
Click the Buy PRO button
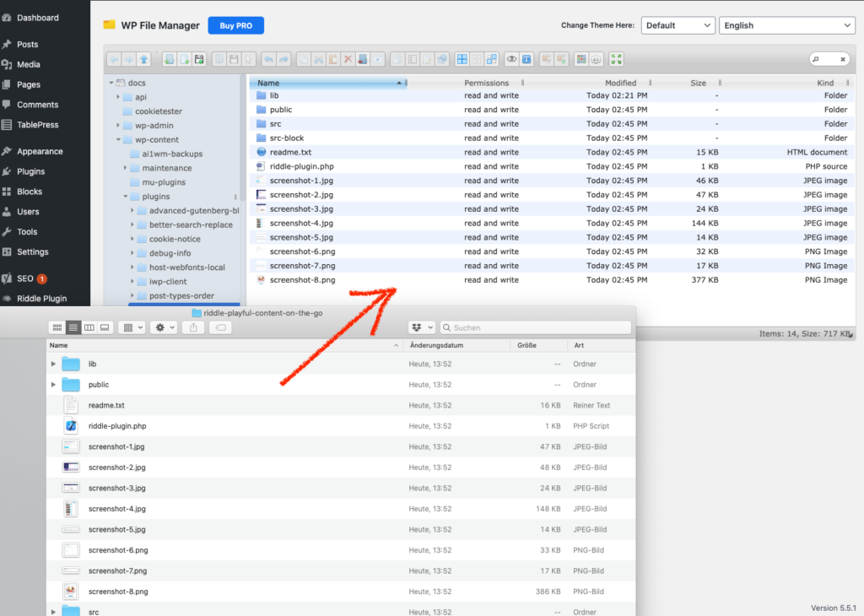(x=236, y=25)
